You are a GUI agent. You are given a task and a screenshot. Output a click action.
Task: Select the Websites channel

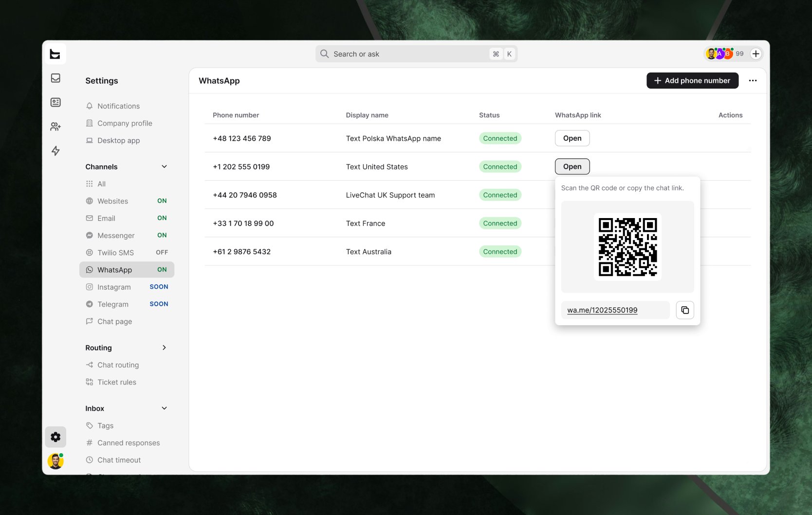[x=127, y=201]
